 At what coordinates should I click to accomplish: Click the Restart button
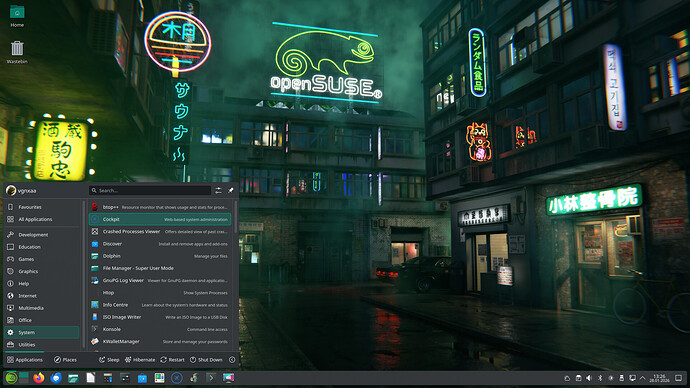172,360
